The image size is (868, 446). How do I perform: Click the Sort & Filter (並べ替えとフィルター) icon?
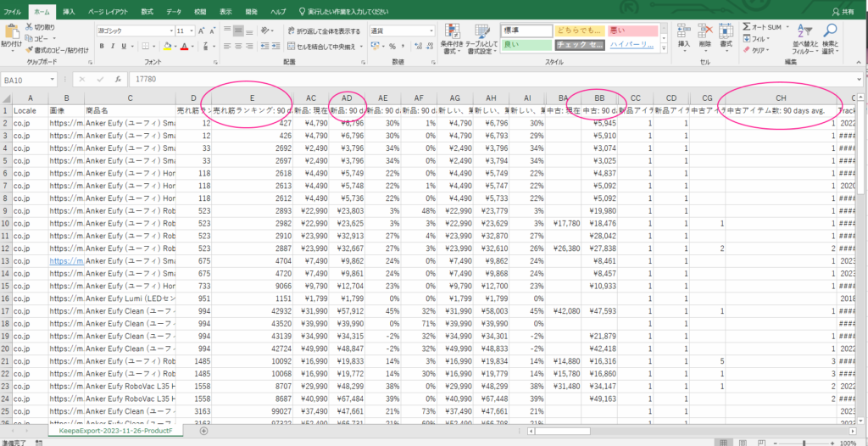tap(803, 32)
